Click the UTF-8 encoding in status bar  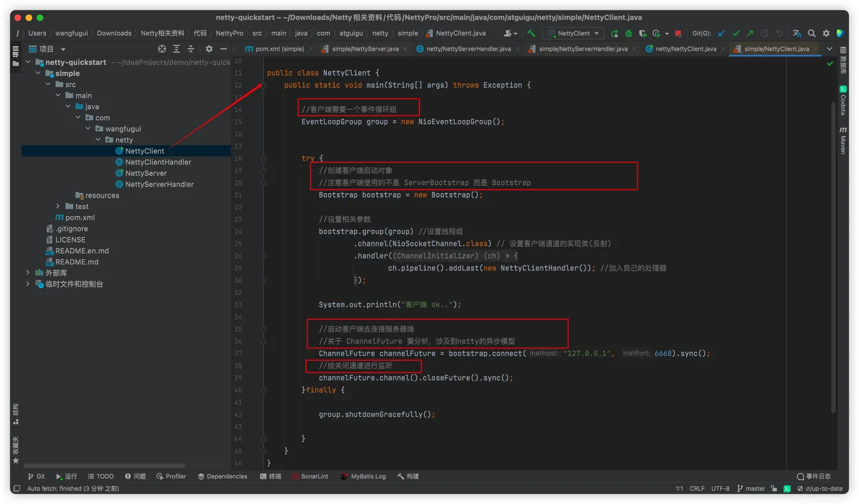click(720, 488)
